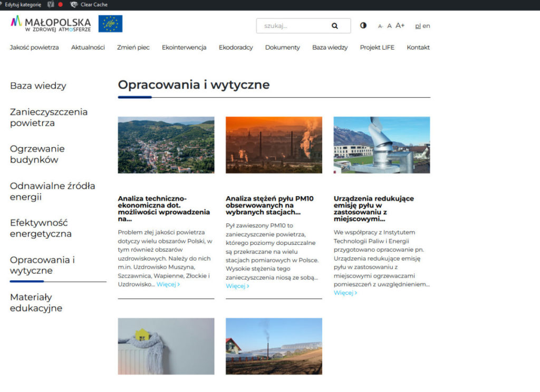Viewport: 540px width, 392px height.
Task: Click the search magnifier icon
Action: 334,26
